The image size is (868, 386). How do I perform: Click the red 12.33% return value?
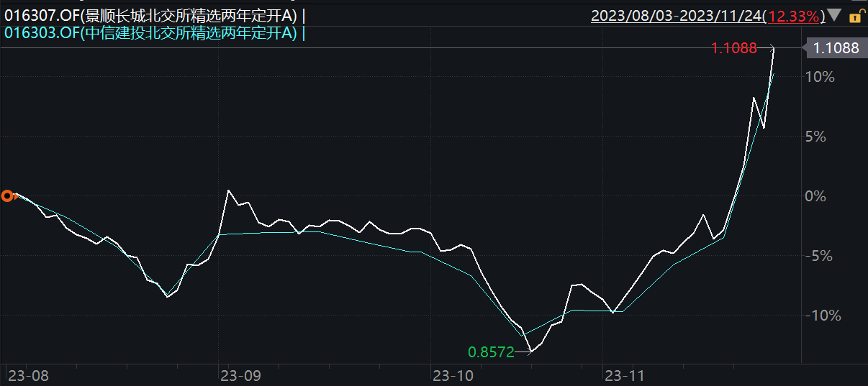tap(800, 15)
